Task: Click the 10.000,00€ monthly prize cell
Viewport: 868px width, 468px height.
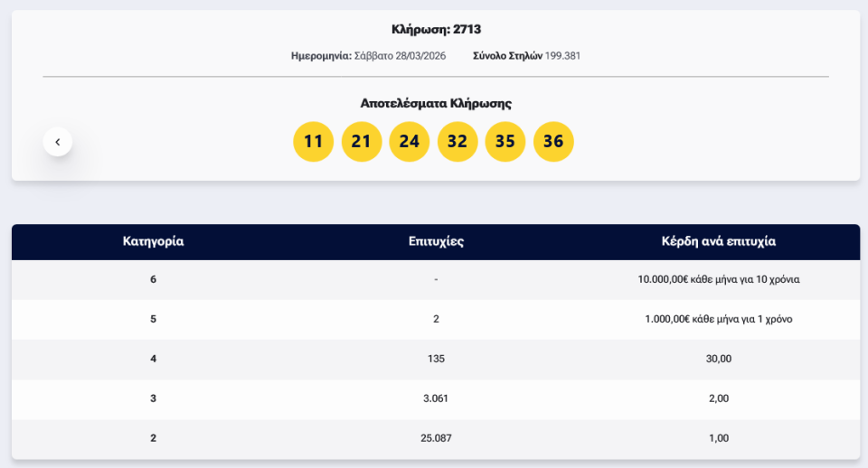Action: [x=719, y=280]
